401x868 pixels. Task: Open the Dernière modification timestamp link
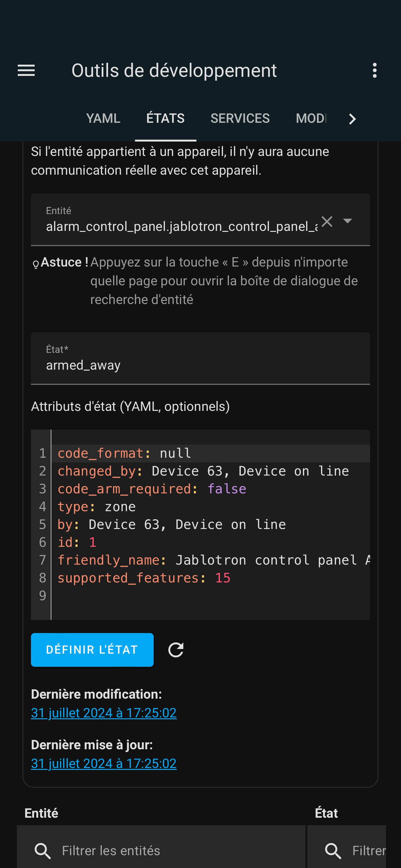(104, 713)
